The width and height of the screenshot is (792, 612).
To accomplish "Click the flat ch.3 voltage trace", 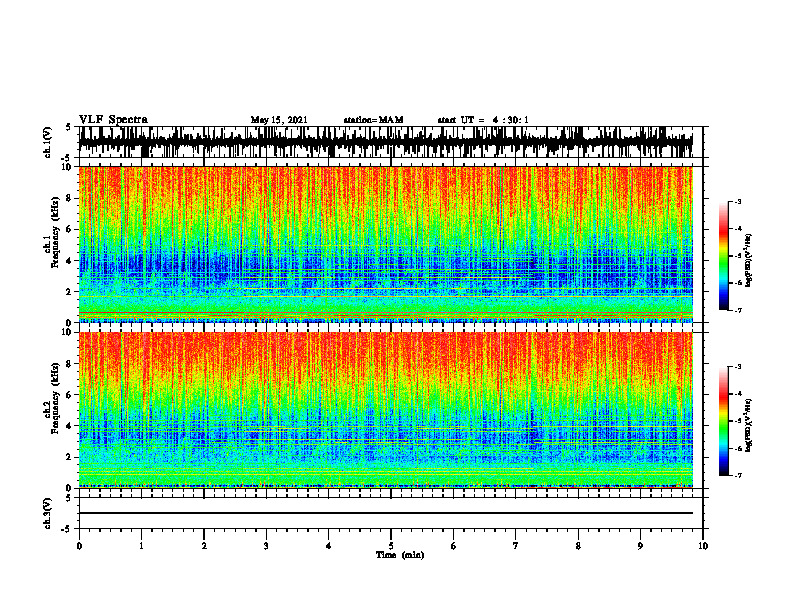I will 385,513.
